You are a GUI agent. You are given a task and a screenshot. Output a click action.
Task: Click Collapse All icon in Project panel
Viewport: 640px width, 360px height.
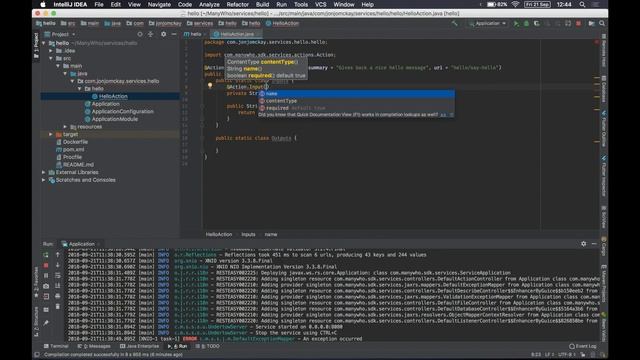click(151, 34)
